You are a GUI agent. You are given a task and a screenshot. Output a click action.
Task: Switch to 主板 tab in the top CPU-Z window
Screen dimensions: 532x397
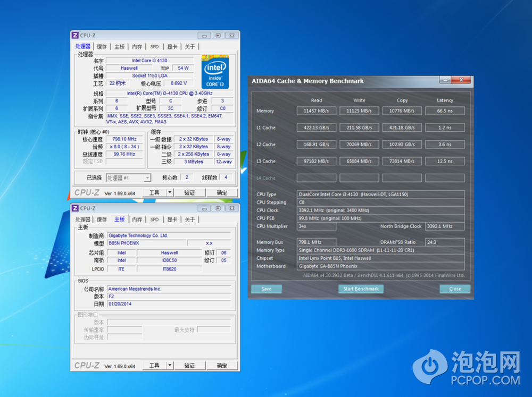[119, 46]
